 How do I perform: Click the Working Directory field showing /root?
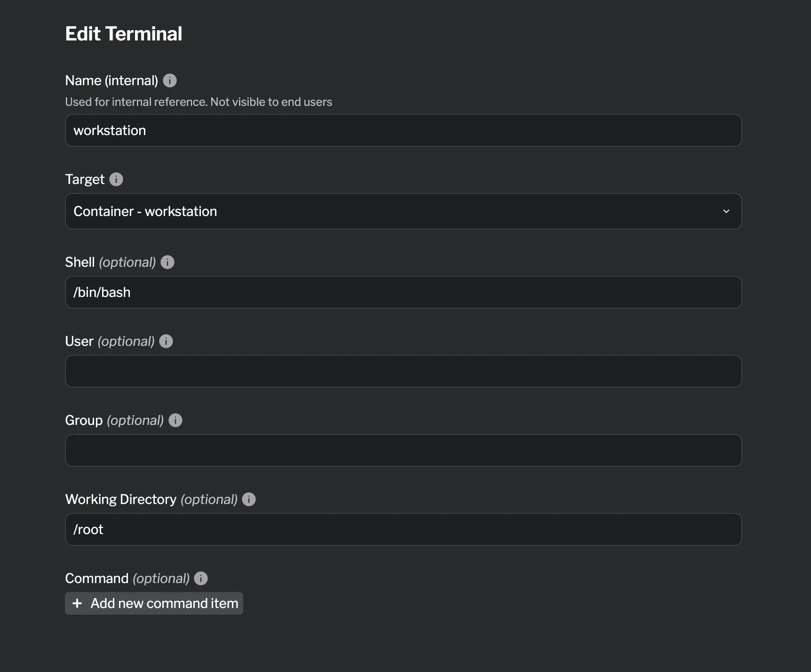point(403,529)
